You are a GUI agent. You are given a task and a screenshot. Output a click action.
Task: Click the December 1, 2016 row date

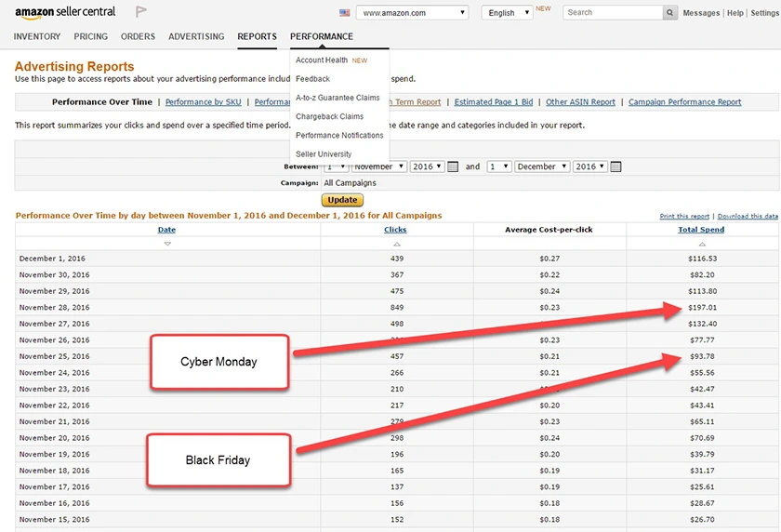pos(52,259)
